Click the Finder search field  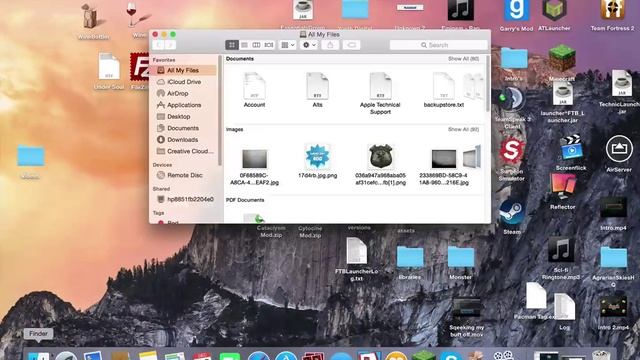click(x=438, y=45)
